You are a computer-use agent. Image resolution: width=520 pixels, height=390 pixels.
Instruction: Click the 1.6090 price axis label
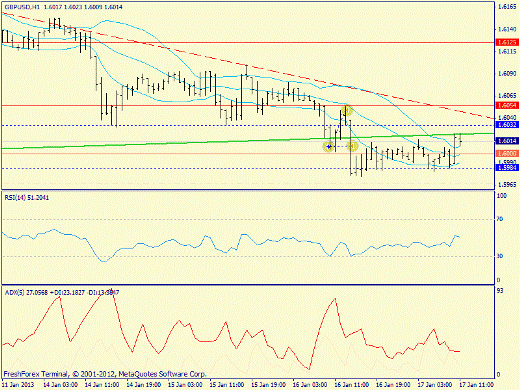[507, 73]
